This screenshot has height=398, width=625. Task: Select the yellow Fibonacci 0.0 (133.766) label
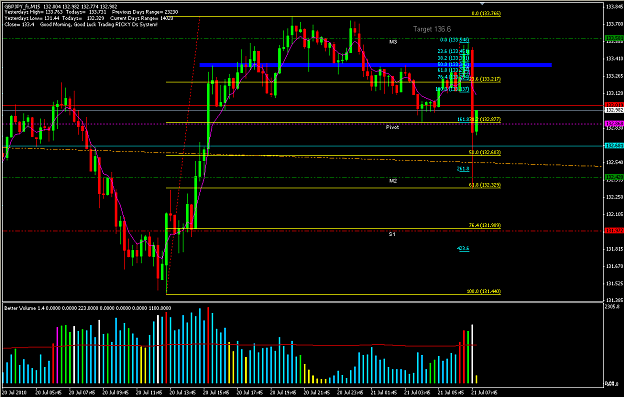click(x=486, y=13)
